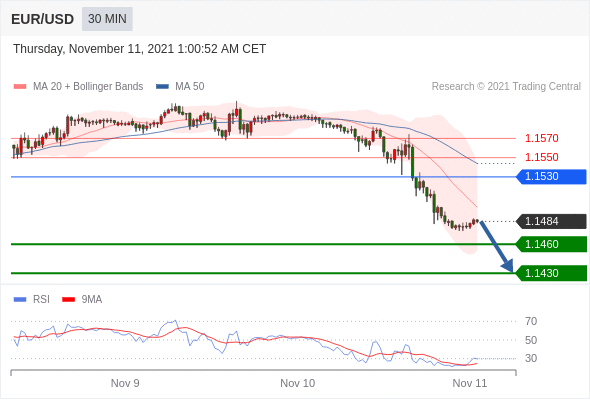
Task: Select the 1.1460 support price tag
Action: tap(551, 244)
